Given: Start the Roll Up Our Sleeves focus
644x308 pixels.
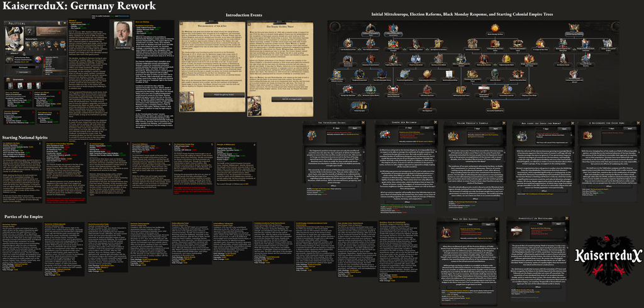Looking at the screenshot, I should 488,224.
